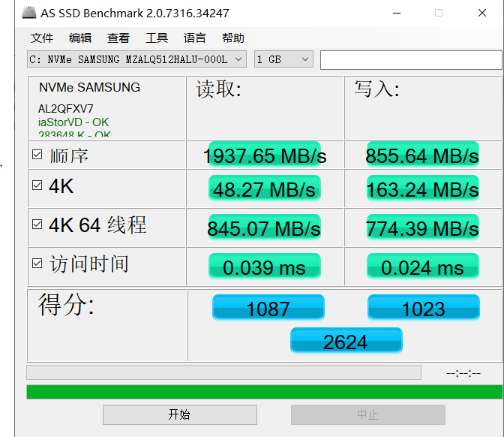Open the 文件 menu

(42, 38)
